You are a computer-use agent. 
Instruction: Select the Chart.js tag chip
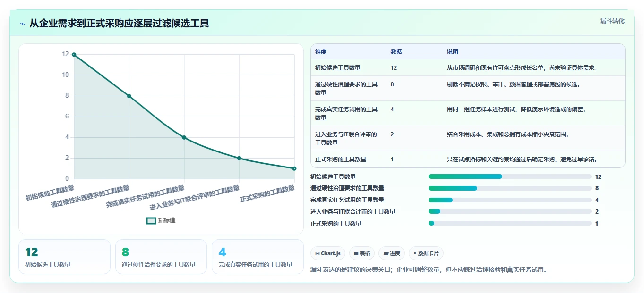tap(328, 253)
